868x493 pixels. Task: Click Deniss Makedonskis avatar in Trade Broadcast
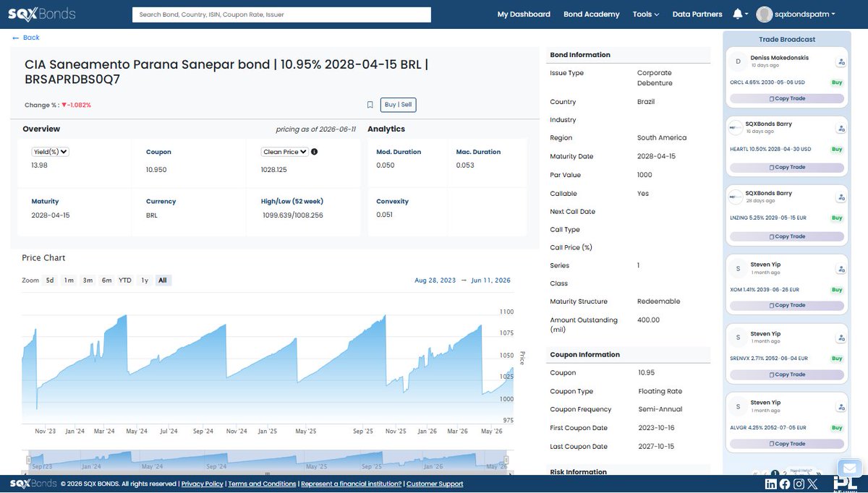738,61
